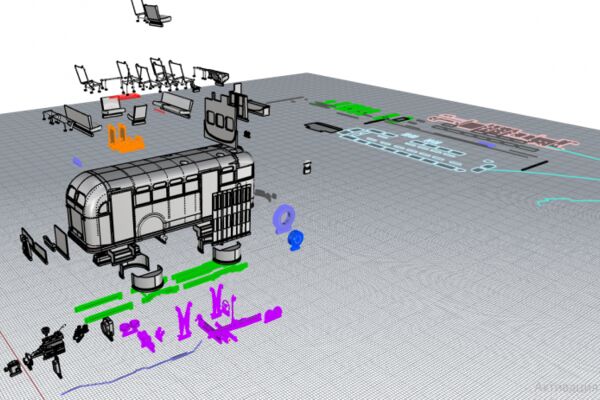Pick the window panels left of the bus
The width and height of the screenshot is (600, 400).
point(44,244)
